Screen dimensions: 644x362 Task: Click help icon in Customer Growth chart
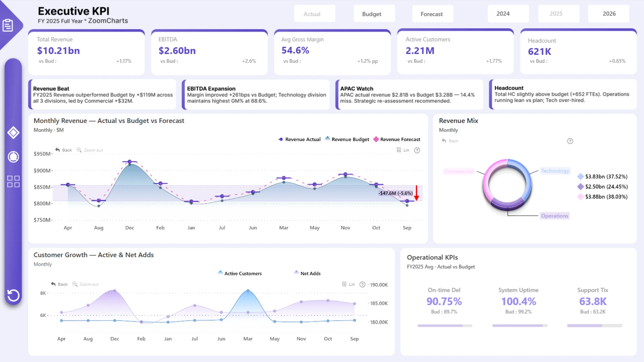pyautogui.click(x=362, y=284)
